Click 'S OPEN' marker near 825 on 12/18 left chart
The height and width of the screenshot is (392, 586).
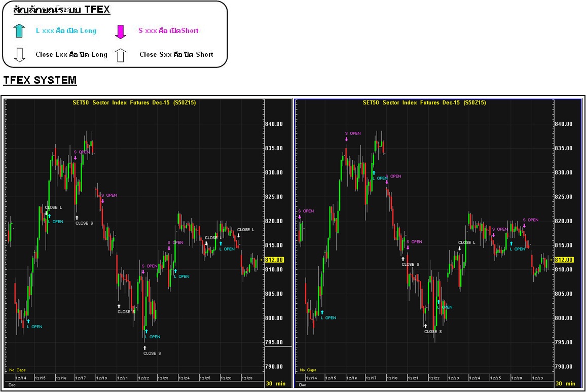click(x=109, y=195)
